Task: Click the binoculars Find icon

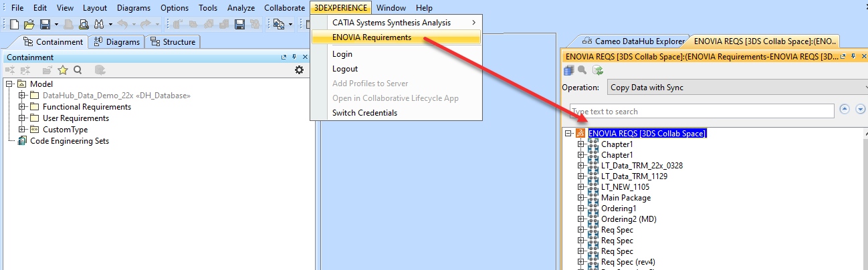Action: [x=98, y=24]
